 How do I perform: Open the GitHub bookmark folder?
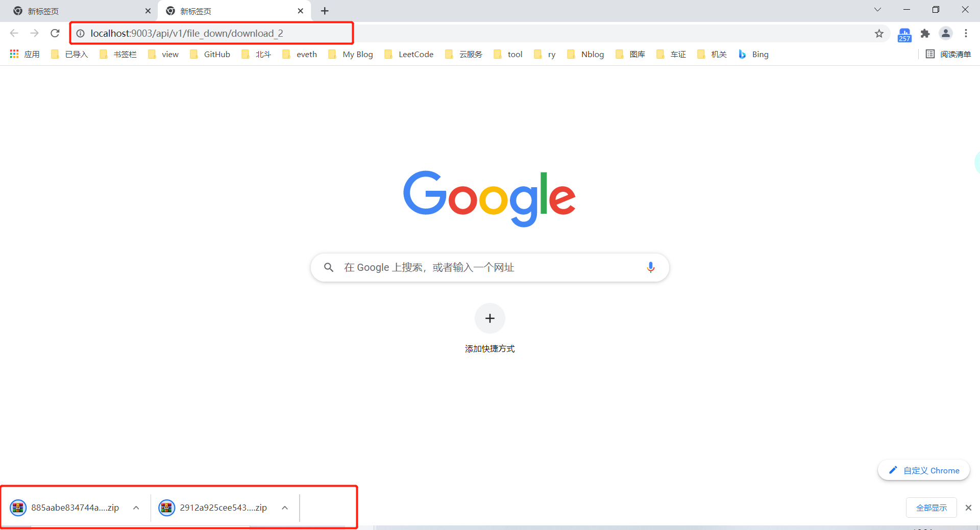[x=210, y=54]
